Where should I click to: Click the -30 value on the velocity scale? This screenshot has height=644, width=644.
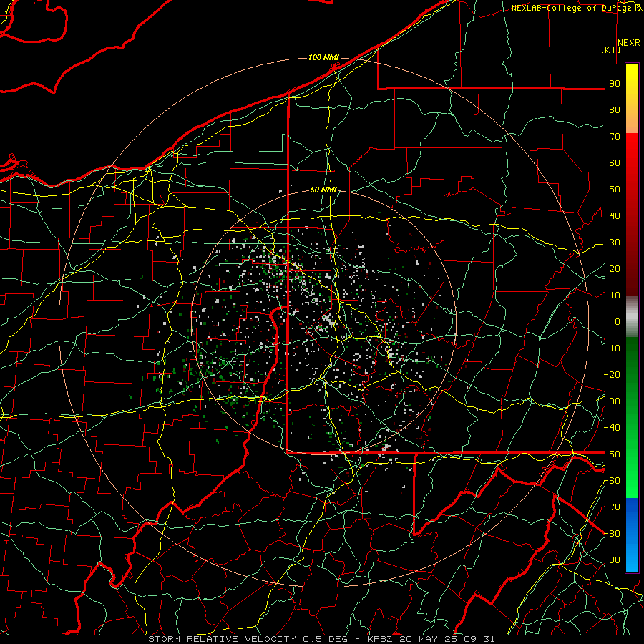point(612,401)
